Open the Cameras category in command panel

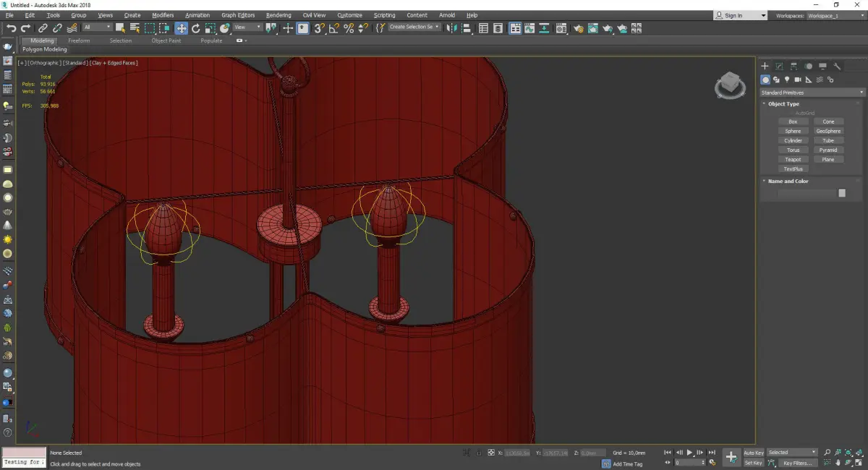(798, 80)
